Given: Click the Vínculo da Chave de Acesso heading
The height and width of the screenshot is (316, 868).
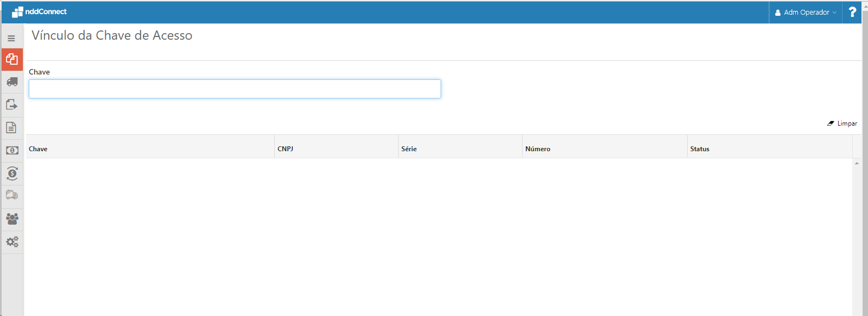Looking at the screenshot, I should click(112, 35).
